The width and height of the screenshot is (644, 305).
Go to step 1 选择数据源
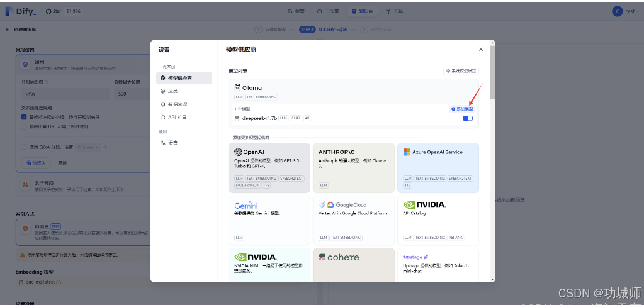[271, 30]
